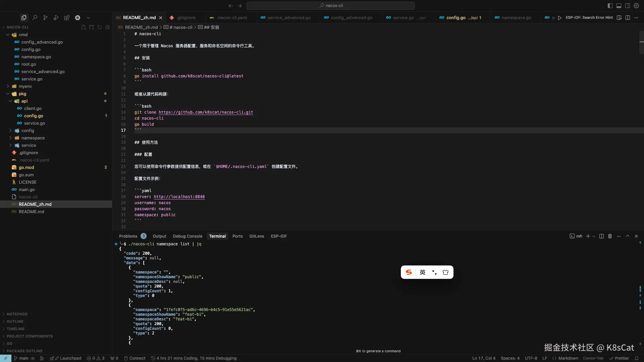This screenshot has height=362, width=644.
Task: Toggle the split editor layout icon
Action: click(628, 17)
